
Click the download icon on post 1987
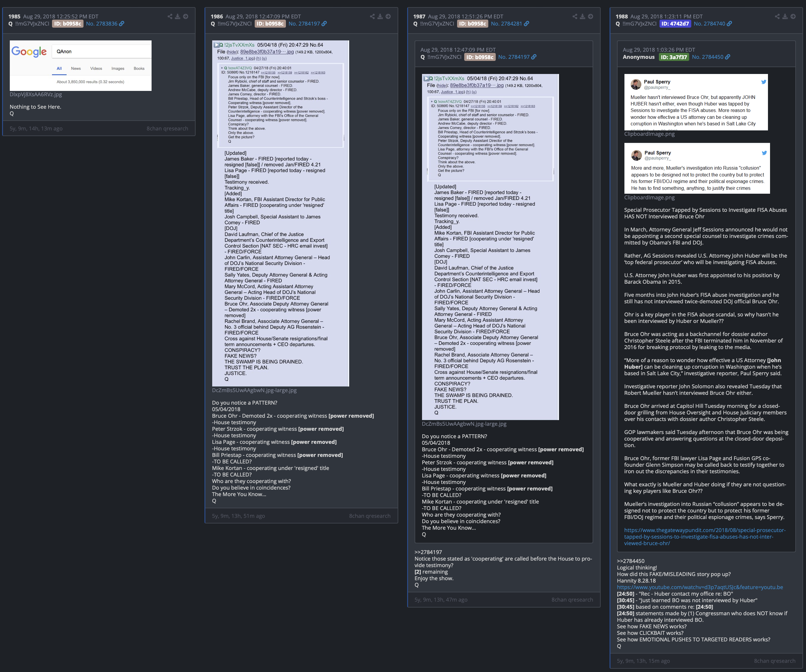(x=583, y=17)
